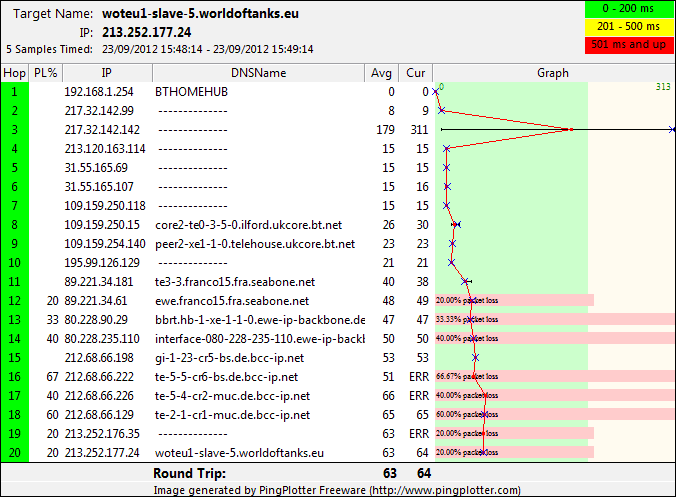The width and height of the screenshot is (676, 497).
Task: Click woteu1-slave-5.worldoftanks.eu in hop 20 row
Action: pos(239,453)
